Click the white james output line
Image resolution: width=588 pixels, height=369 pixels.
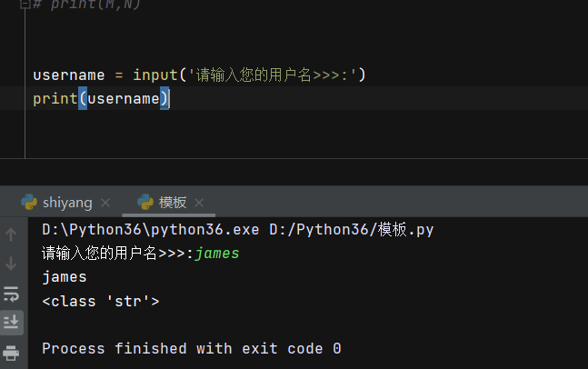(x=65, y=277)
